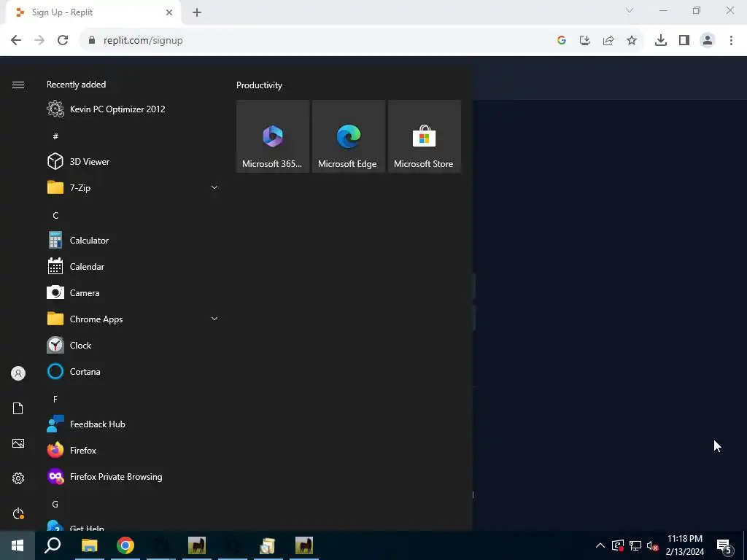This screenshot has height=560, width=747.
Task: Open the Clock app
Action: 131,345
